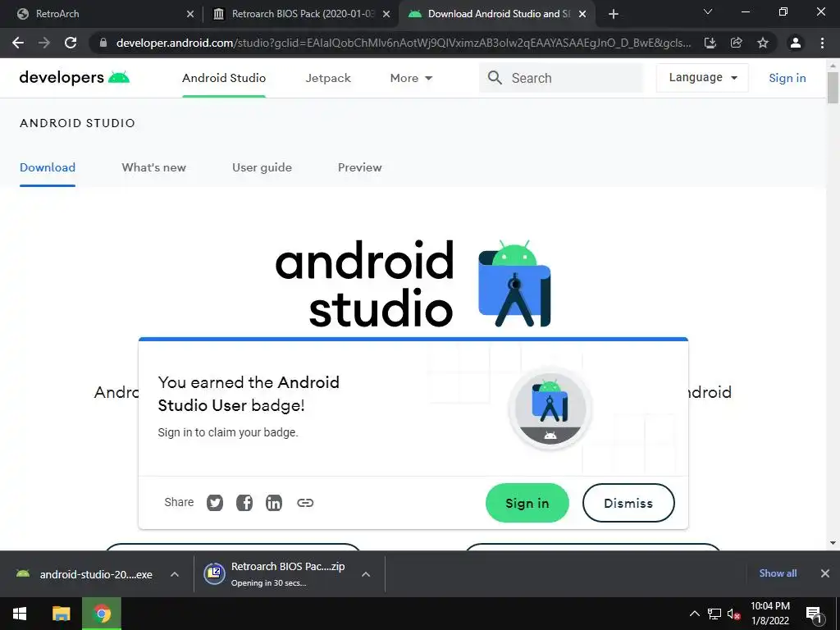Expand the More dropdown menu
840x630 pixels.
click(411, 78)
